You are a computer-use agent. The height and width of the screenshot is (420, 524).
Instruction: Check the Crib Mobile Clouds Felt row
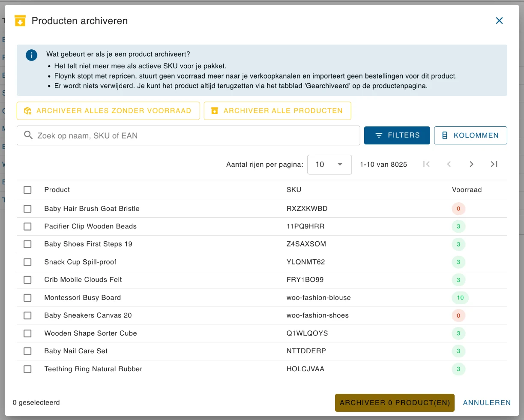[27, 280]
